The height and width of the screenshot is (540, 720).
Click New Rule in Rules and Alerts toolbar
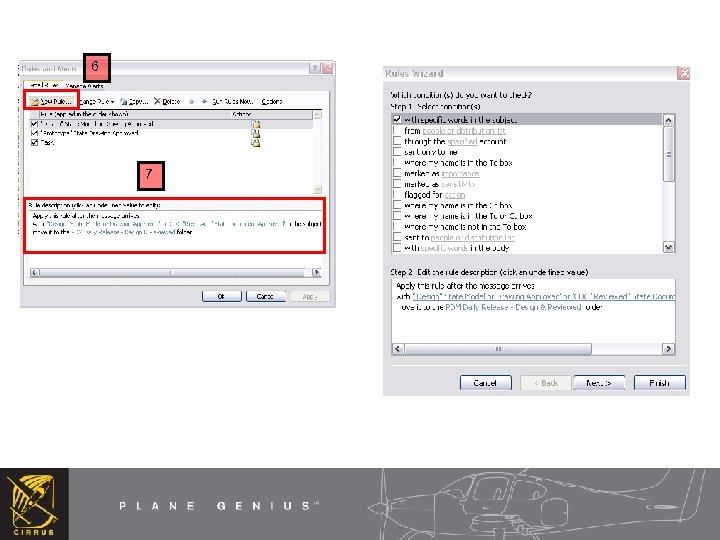(51, 101)
